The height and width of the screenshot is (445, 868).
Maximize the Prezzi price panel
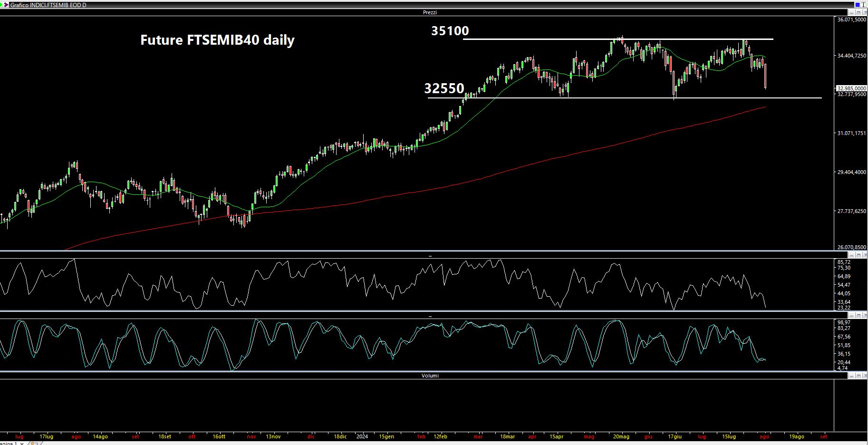pos(858,12)
